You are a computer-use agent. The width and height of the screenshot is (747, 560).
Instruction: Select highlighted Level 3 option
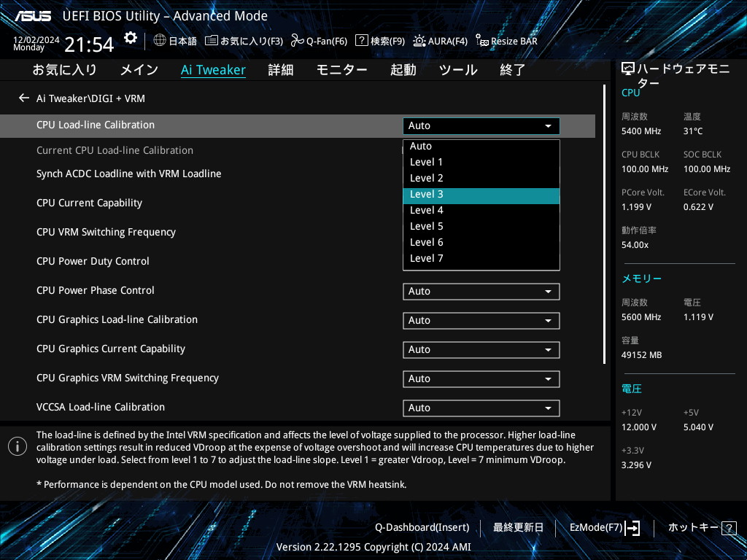[x=481, y=194]
